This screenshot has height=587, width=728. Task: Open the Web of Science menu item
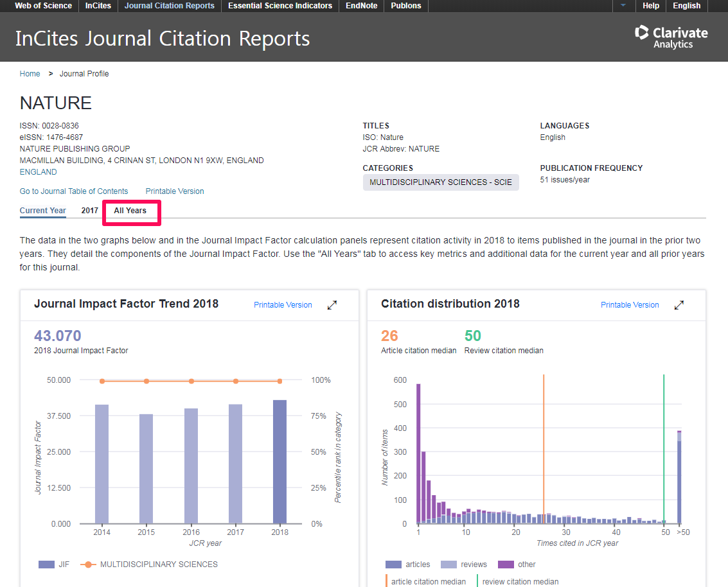(x=43, y=6)
